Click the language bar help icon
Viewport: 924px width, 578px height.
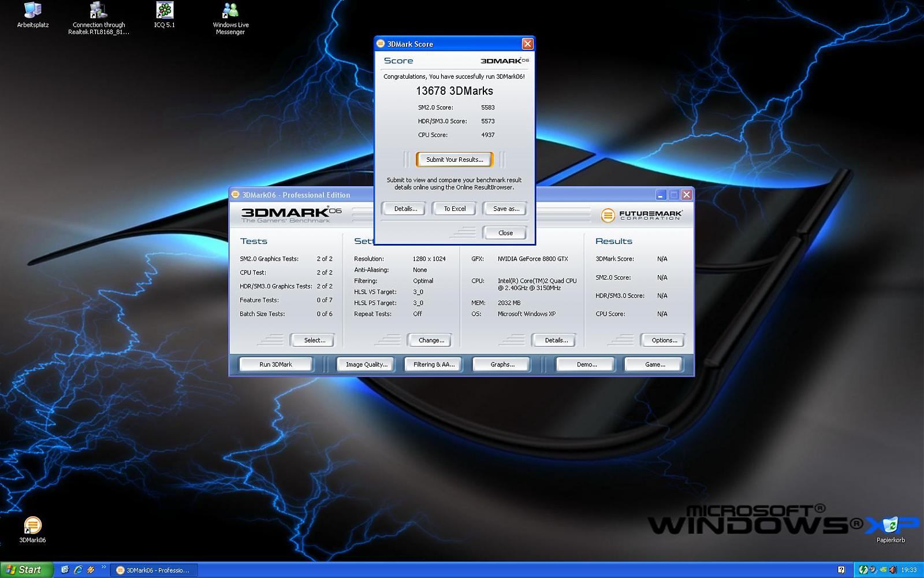841,570
